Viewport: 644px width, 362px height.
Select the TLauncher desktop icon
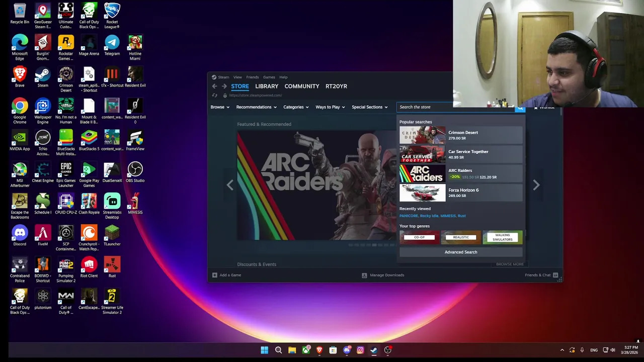coord(112,235)
